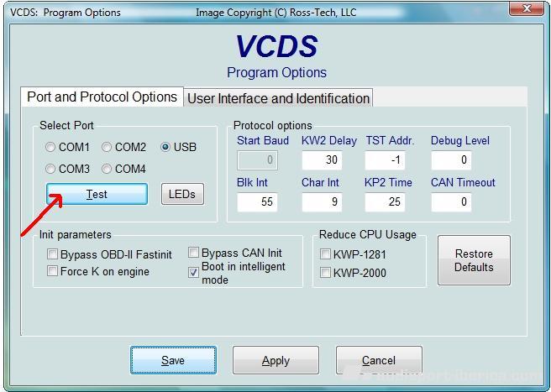551x392 pixels.
Task: Open the Port and Protocol Options tab
Action: pos(102,97)
